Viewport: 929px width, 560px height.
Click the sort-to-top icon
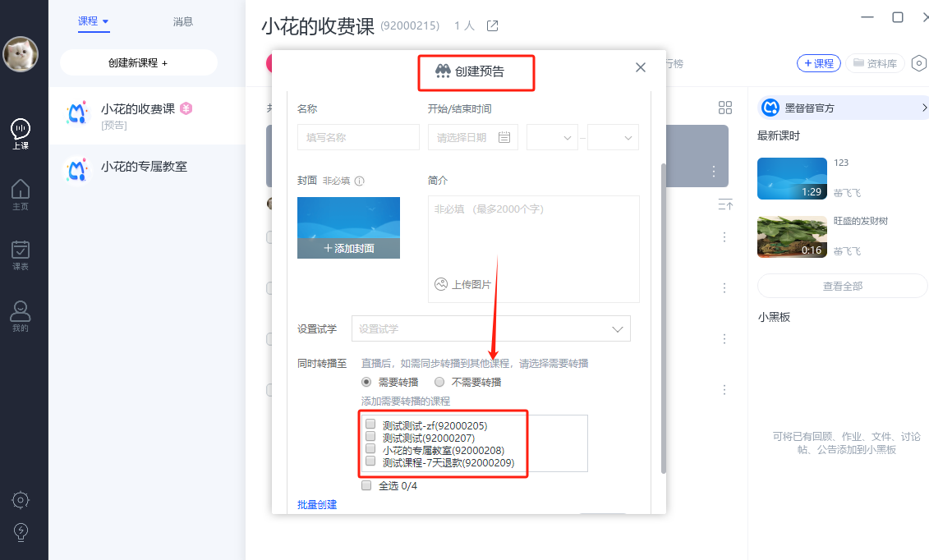[x=725, y=204]
